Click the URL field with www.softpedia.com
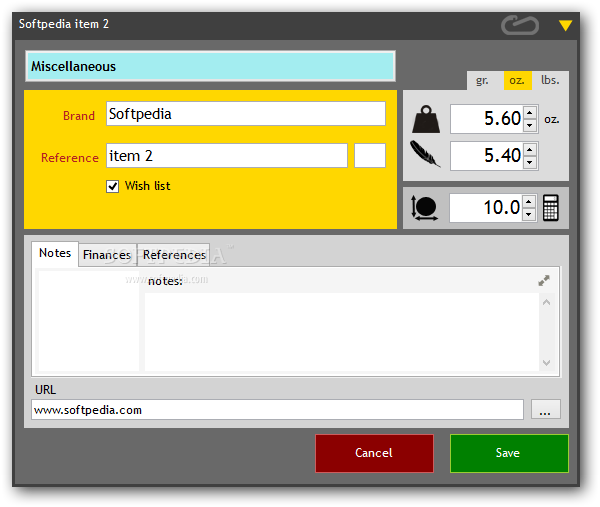Viewport: 600px width, 507px height. tap(277, 410)
